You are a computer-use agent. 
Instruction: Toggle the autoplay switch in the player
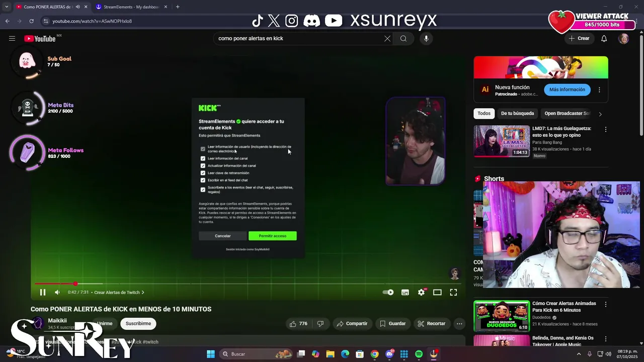[388, 292]
